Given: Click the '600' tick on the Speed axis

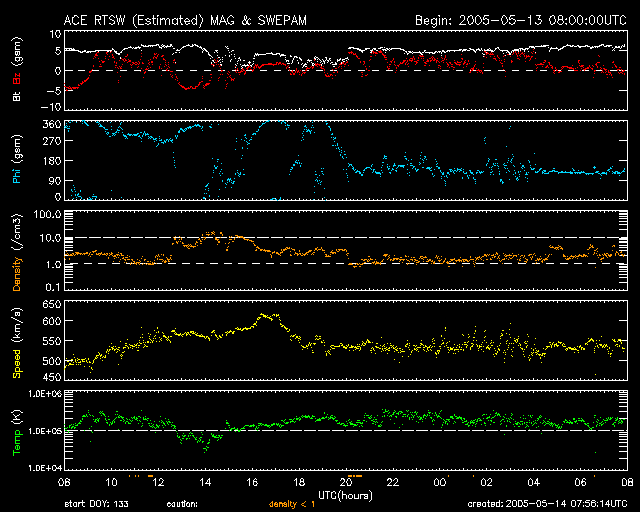Looking at the screenshot, I should point(52,321).
